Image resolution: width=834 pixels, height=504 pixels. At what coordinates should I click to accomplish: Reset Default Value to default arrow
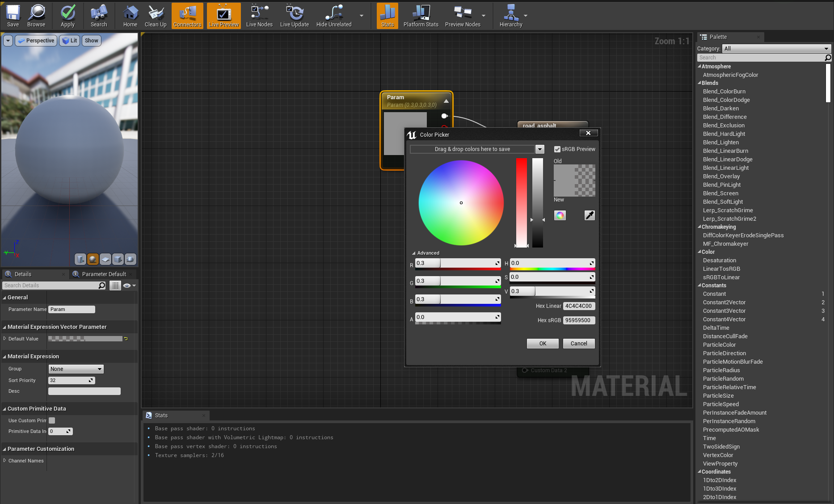(x=126, y=339)
